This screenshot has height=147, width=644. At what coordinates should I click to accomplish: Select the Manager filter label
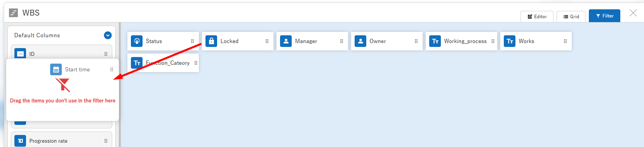(306, 41)
